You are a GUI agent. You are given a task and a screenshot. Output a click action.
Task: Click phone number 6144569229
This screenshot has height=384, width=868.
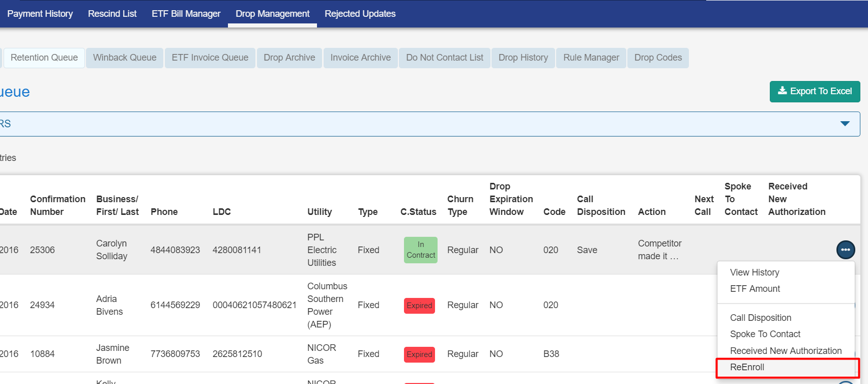(x=175, y=305)
